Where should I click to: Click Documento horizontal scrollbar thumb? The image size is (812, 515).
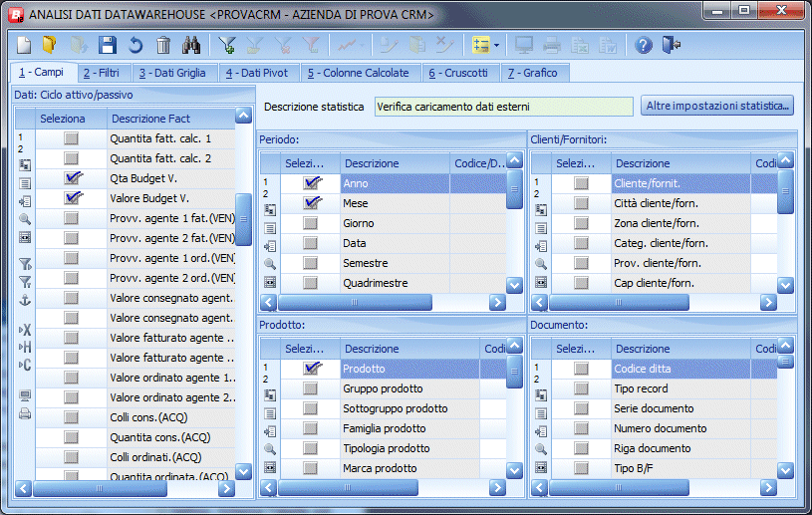(x=619, y=487)
